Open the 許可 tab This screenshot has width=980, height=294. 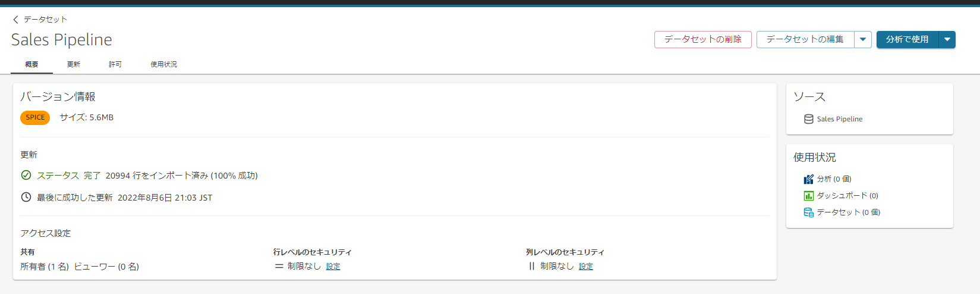click(x=115, y=64)
